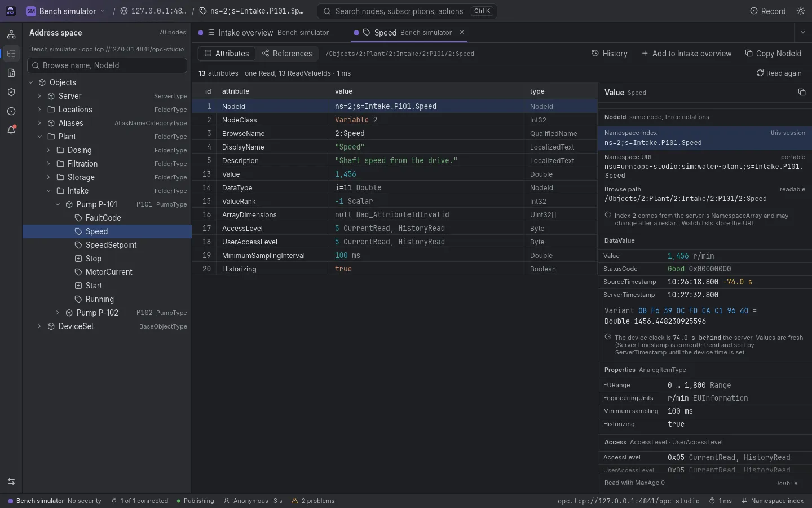Click the Namespace index status bar entry
Screen dimensions: 812x508
click(x=773, y=501)
